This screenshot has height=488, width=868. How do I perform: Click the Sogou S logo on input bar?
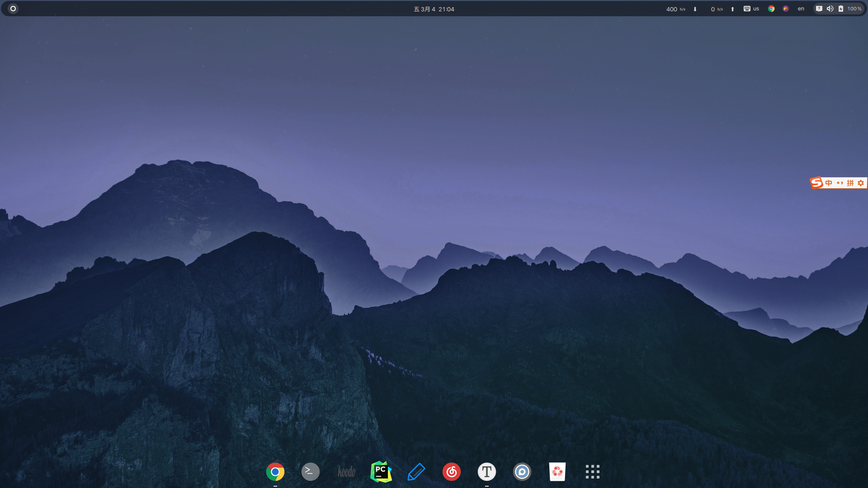point(816,183)
